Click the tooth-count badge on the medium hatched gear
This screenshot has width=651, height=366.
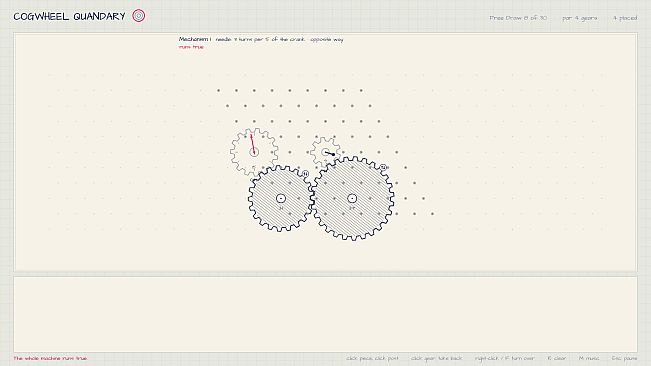305,173
